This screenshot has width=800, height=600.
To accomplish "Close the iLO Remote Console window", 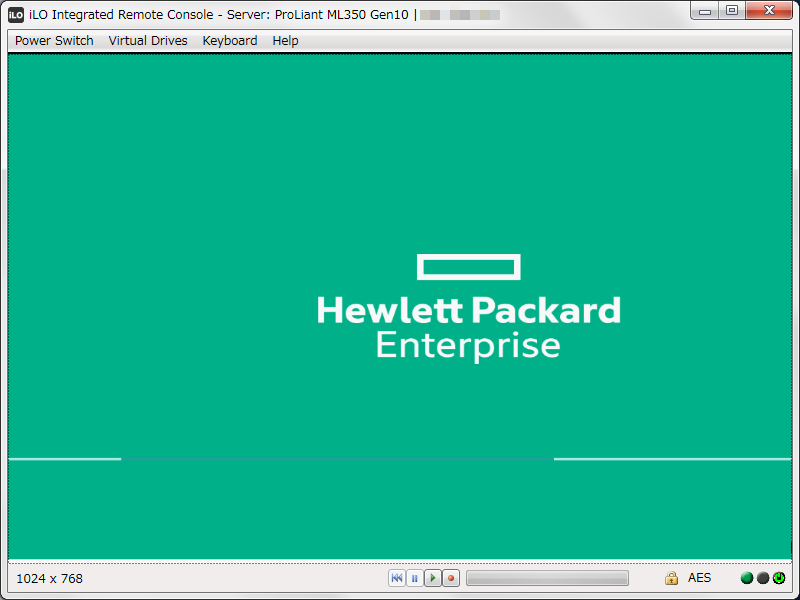I will [x=769, y=11].
